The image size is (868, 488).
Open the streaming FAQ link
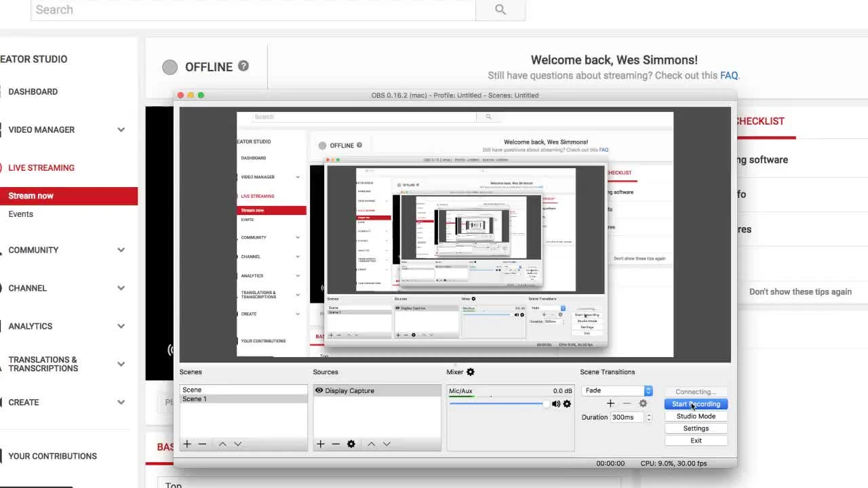[x=728, y=76]
